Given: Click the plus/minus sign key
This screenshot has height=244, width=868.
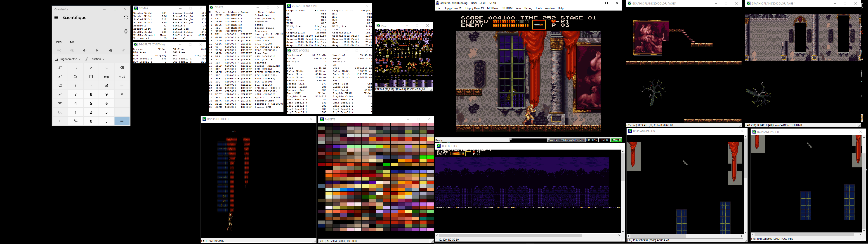Looking at the screenshot, I should coord(76,121).
